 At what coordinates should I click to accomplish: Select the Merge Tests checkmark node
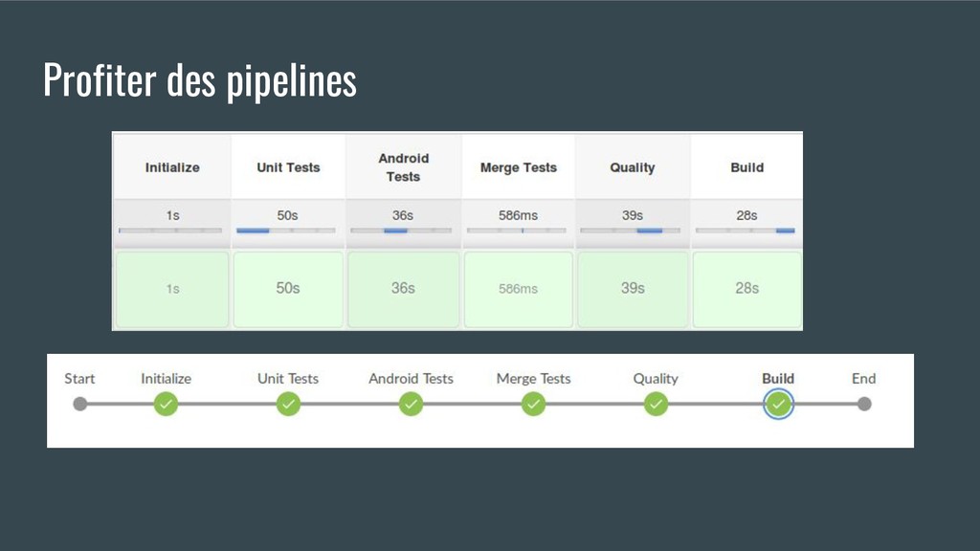coord(533,405)
